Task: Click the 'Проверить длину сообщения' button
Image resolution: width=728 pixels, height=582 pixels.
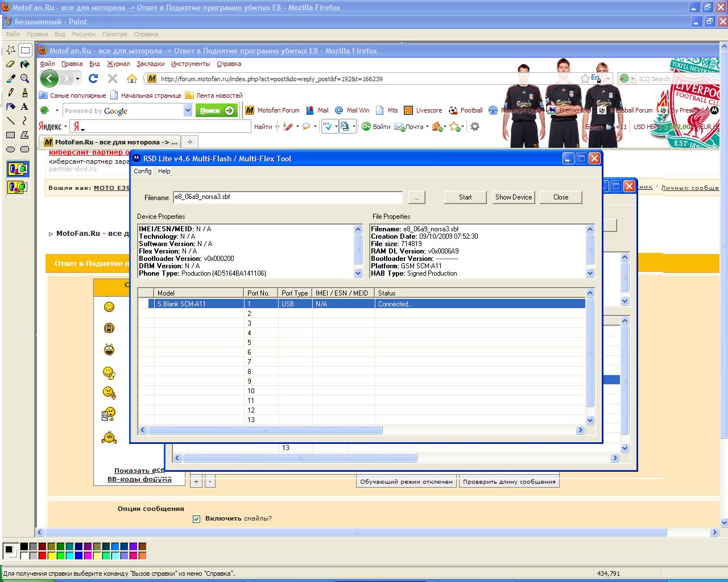Action: pos(509,482)
